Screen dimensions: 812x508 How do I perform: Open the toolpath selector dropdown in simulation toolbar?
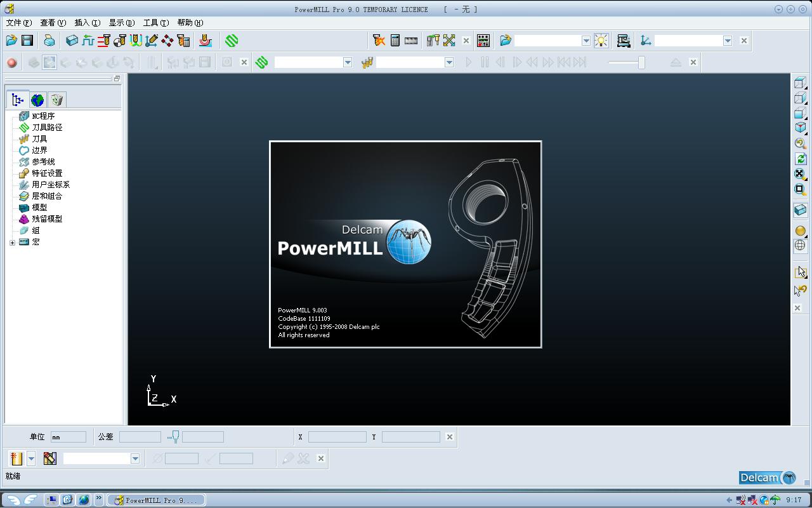pyautogui.click(x=348, y=62)
